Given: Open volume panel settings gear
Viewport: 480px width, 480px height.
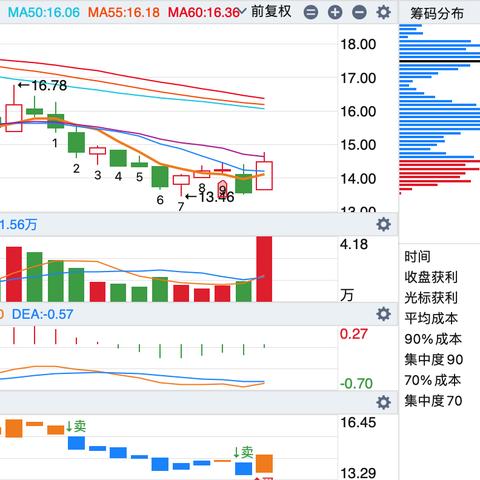Looking at the screenshot, I should coord(383,224).
